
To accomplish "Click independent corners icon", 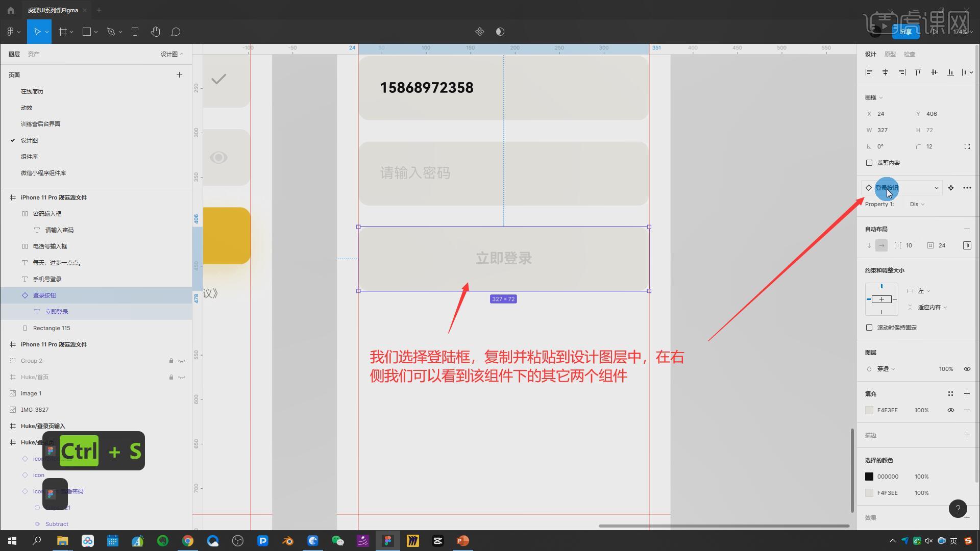I will tap(967, 146).
